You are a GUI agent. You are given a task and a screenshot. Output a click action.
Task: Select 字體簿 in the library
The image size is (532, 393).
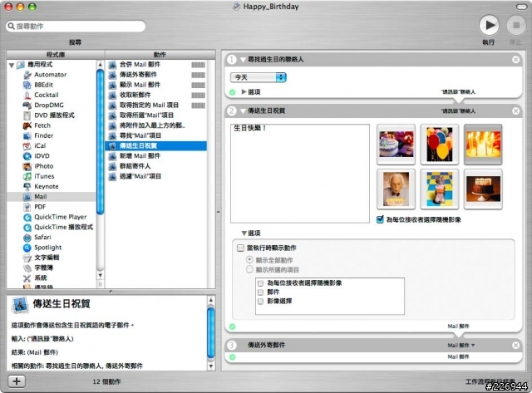[x=43, y=268]
